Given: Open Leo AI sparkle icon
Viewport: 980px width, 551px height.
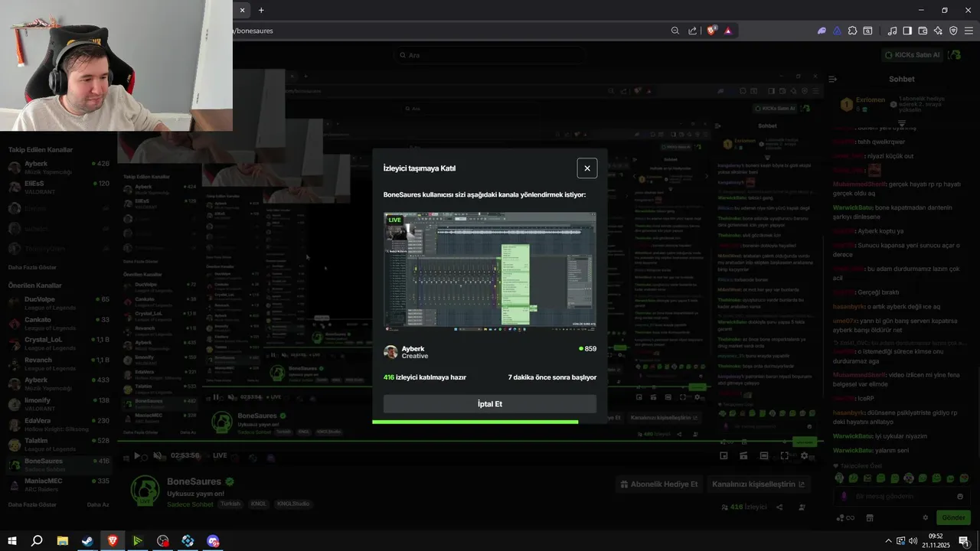Looking at the screenshot, I should point(938,31).
